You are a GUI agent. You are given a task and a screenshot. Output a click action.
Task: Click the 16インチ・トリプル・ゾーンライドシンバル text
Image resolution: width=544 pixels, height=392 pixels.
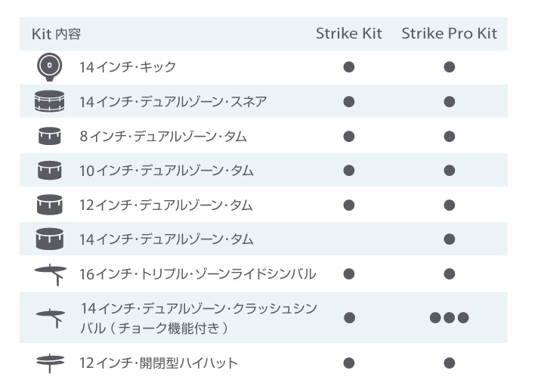coord(198,274)
